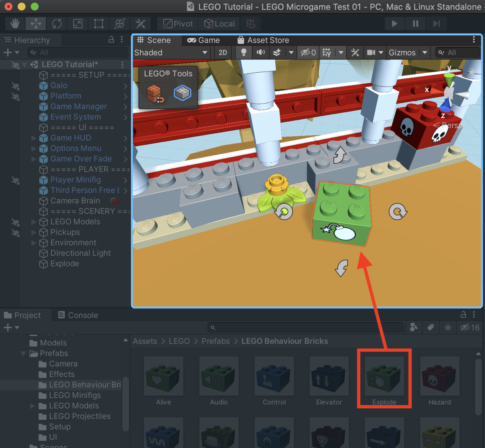Select the blue LEGO brick tool
485x448 pixels.
tap(183, 93)
